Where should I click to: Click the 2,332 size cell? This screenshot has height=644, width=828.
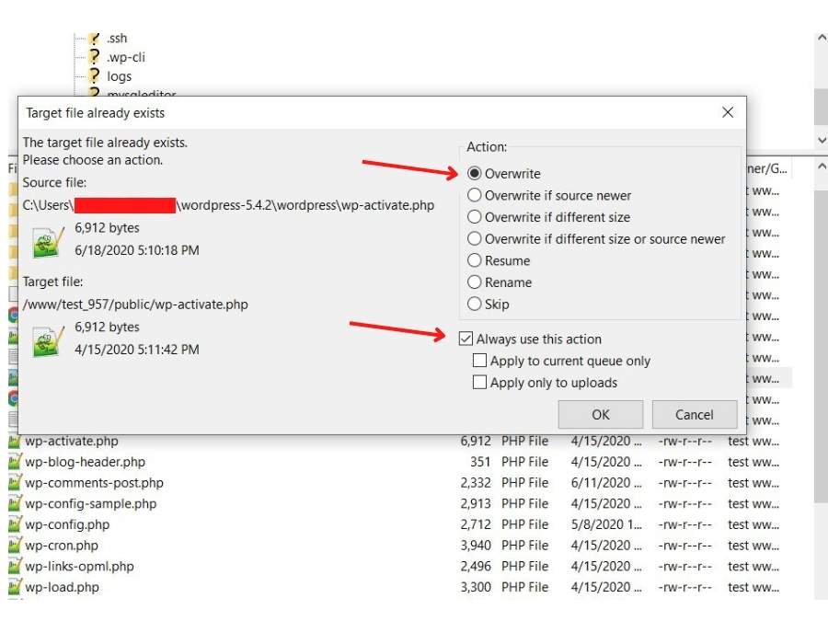[476, 482]
